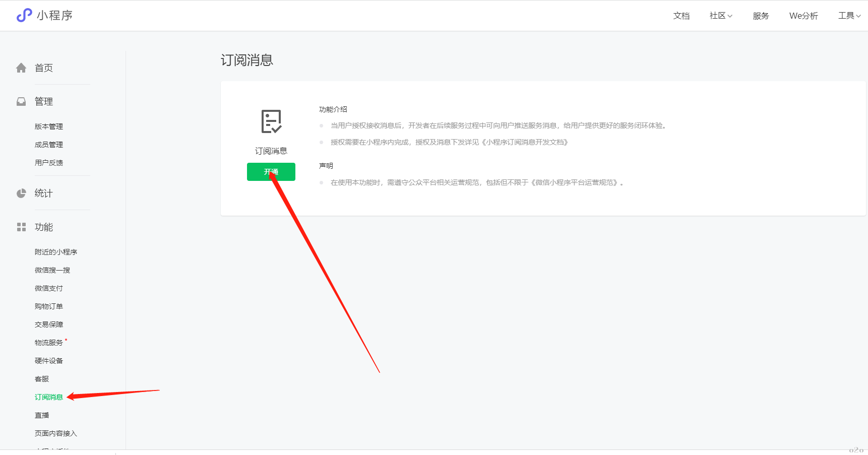Open 微信小程序平台运营规范 link
This screenshot has height=455, width=868.
pos(574,183)
